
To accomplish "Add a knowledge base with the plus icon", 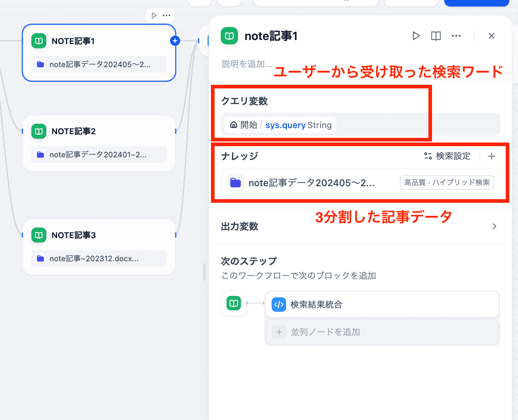I will pos(491,156).
